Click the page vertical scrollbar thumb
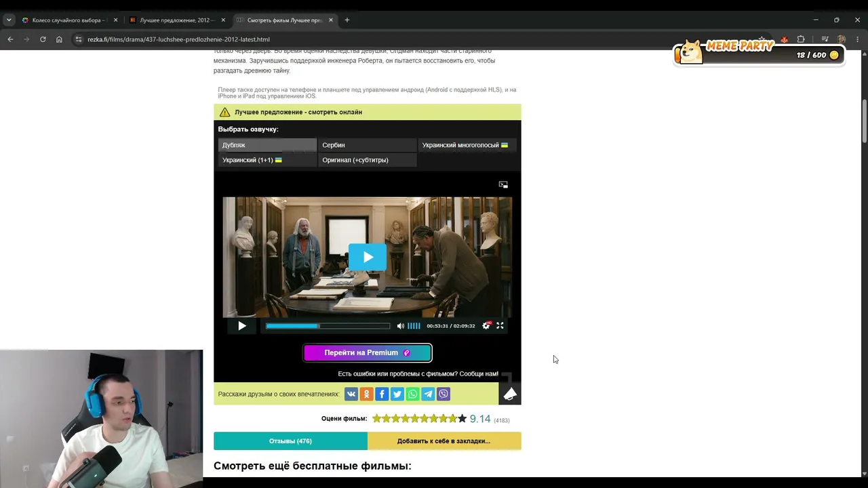The image size is (868, 488). point(864,121)
